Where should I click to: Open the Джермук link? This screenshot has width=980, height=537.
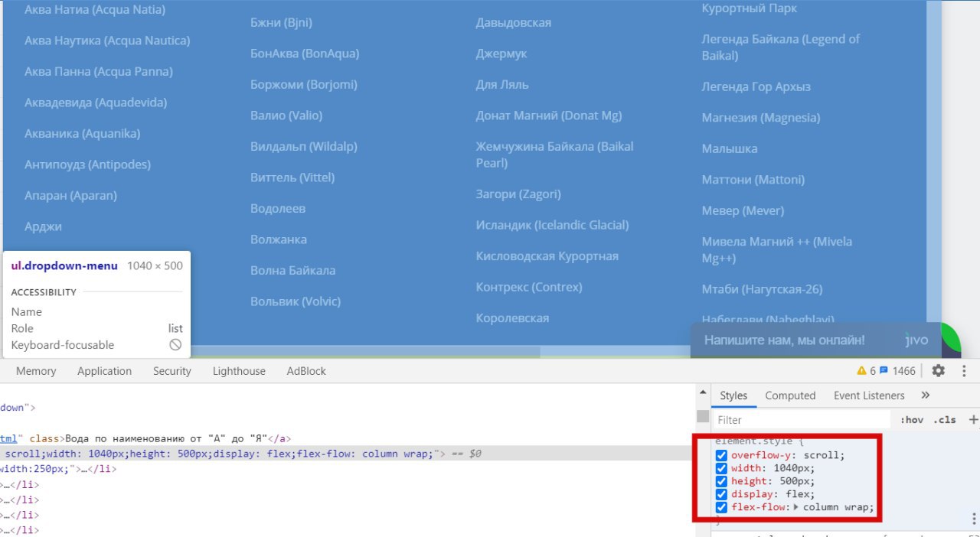pos(501,54)
